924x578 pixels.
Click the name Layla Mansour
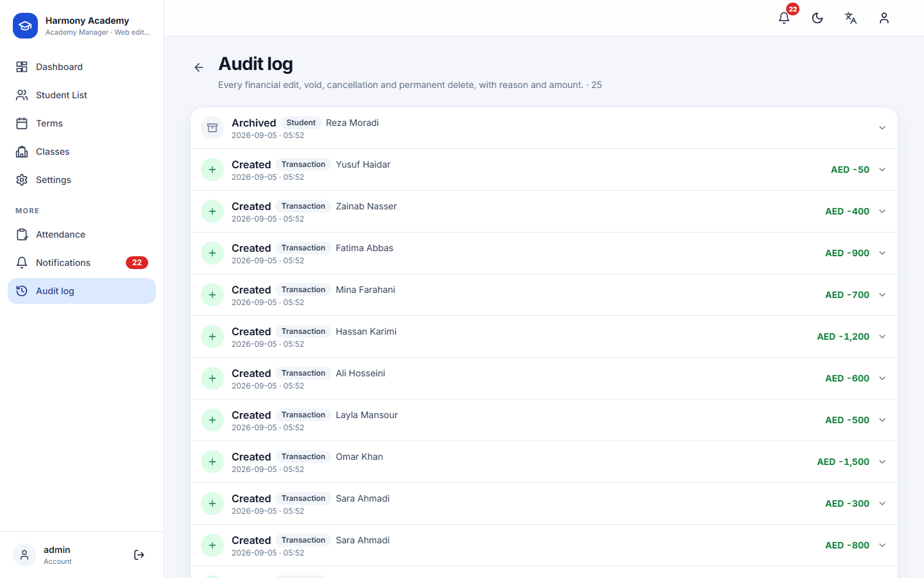[367, 415]
